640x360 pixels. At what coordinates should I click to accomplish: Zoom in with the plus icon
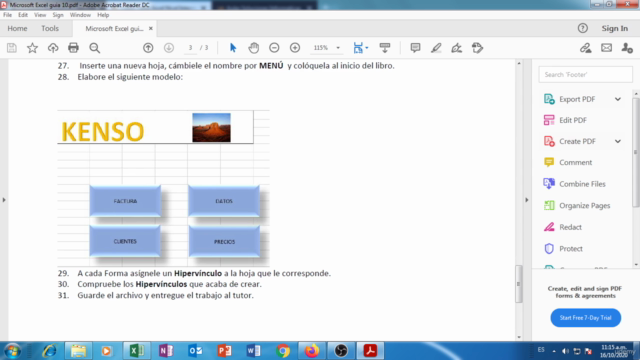pyautogui.click(x=295, y=48)
